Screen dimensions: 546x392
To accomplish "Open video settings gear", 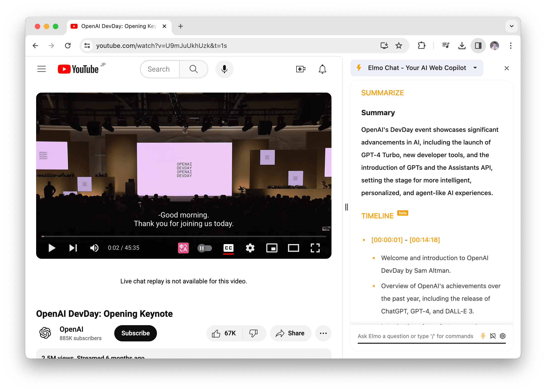I will 250,248.
